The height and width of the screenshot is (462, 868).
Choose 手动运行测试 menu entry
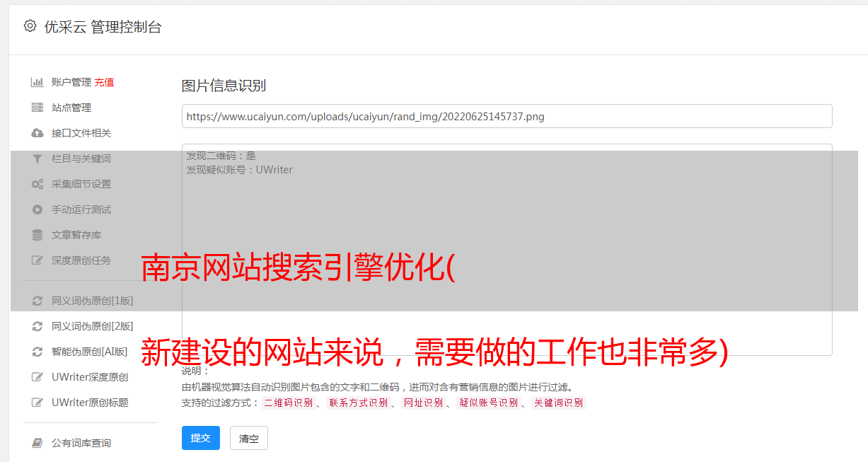81,209
